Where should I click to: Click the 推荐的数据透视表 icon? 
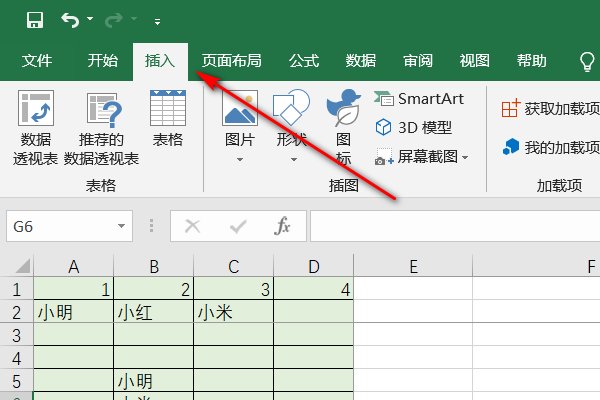[104, 109]
